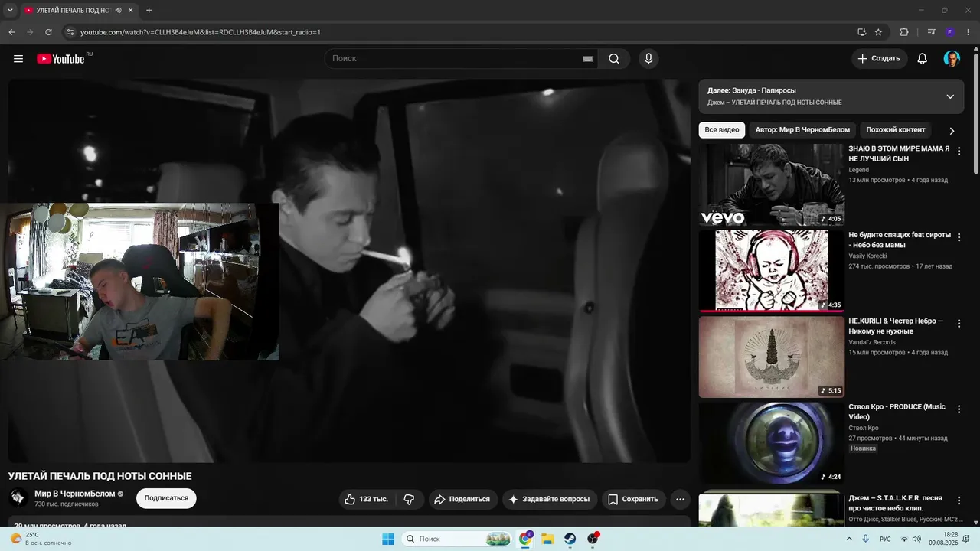Screen dimensions: 980x551
Task: Dislike the video with thumbs down
Action: tap(409, 499)
